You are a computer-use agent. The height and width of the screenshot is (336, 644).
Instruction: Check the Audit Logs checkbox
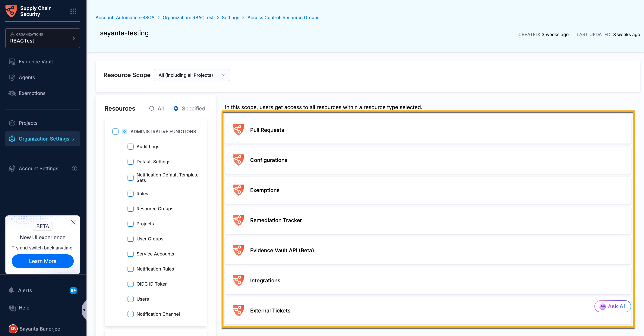coord(131,147)
